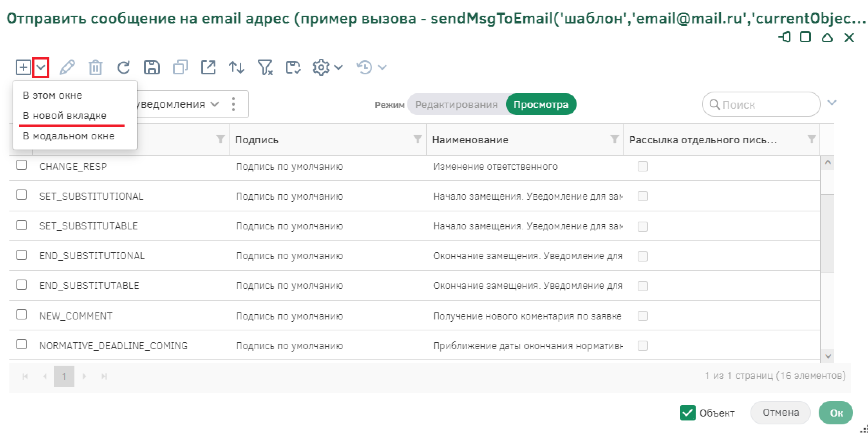Click the three-dot kebab menu icon
This screenshot has width=868, height=433.
(233, 104)
